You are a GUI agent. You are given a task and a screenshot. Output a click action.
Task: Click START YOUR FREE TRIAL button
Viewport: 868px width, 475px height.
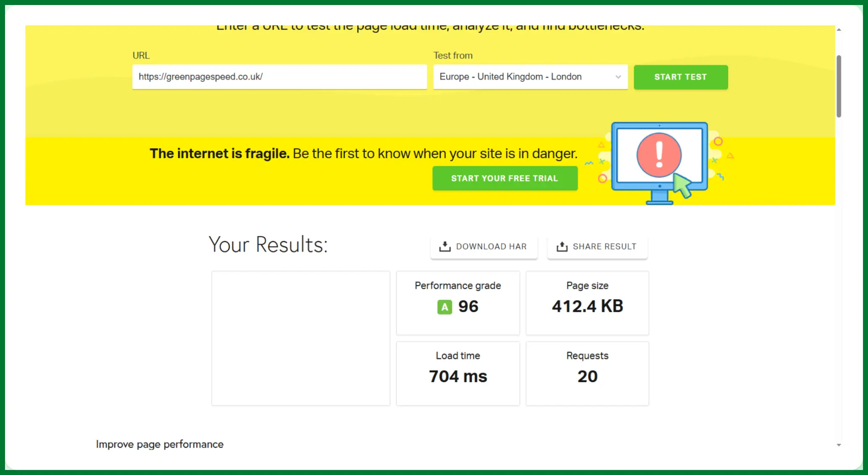[505, 178]
